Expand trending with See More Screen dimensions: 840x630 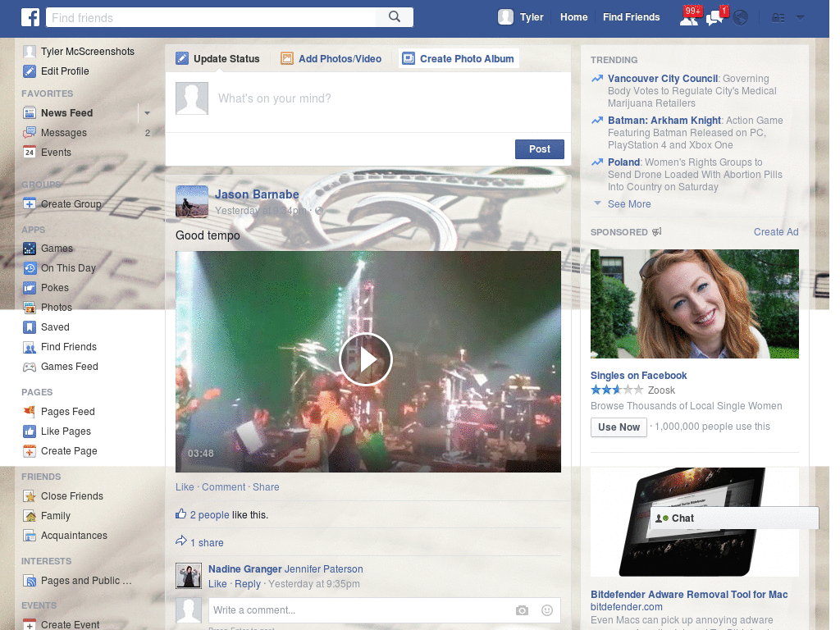[x=629, y=204]
